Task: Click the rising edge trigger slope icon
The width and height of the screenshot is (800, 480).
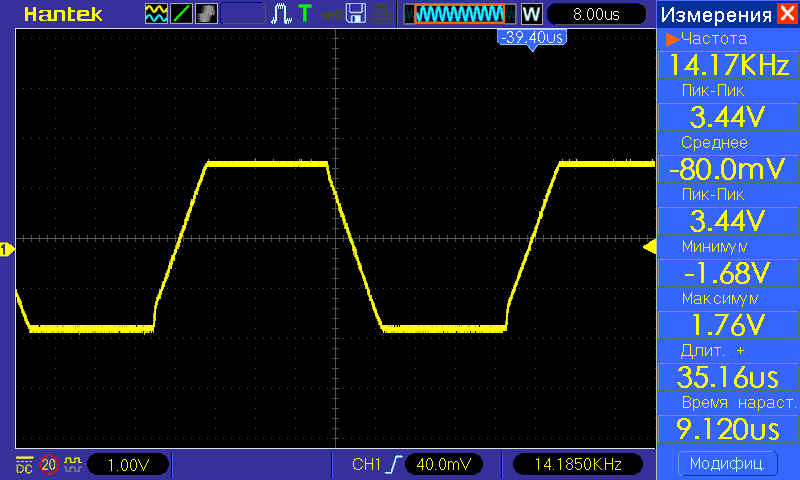Action: tap(395, 464)
